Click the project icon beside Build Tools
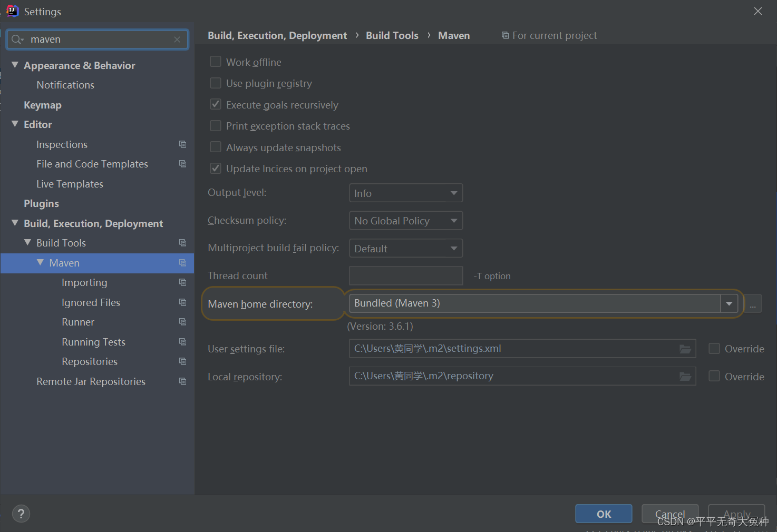 coord(182,243)
